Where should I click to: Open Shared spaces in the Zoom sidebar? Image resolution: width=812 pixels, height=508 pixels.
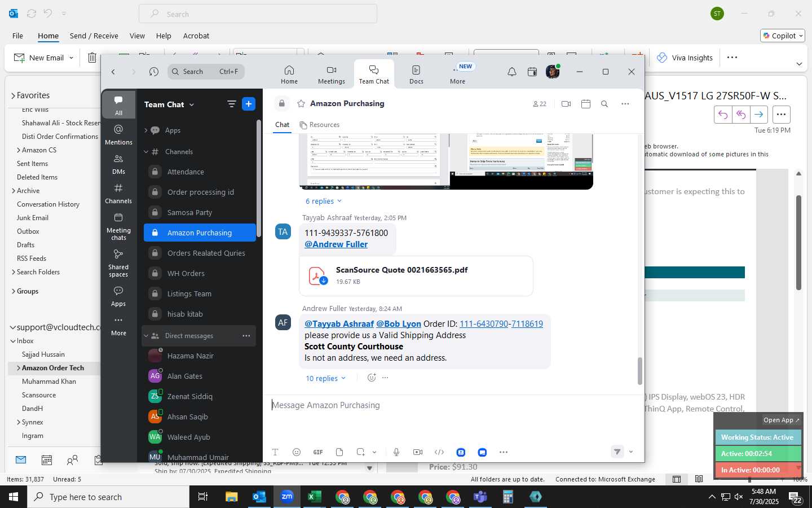click(x=118, y=263)
